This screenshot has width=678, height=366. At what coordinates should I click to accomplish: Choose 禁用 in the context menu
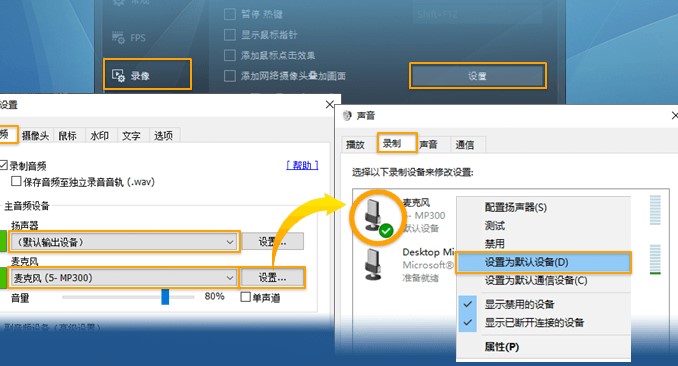pos(544,244)
